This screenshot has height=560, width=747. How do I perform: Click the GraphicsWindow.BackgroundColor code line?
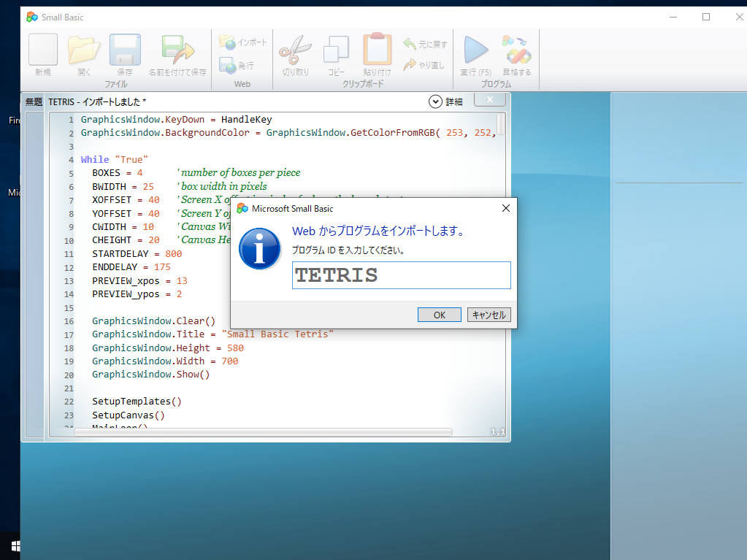pyautogui.click(x=288, y=133)
